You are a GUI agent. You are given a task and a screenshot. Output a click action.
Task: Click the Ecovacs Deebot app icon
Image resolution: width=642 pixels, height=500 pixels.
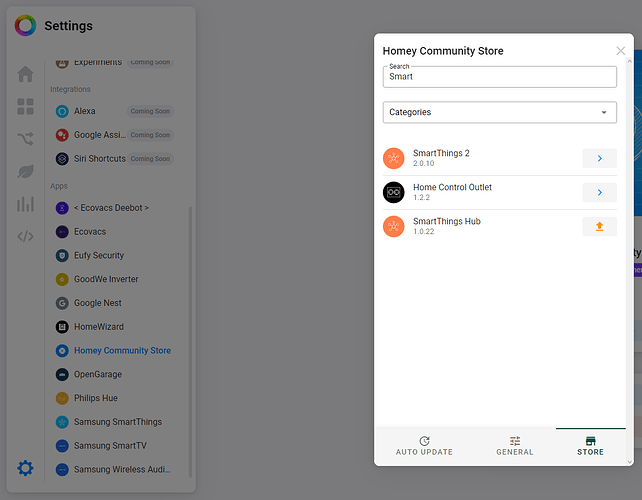tap(62, 208)
